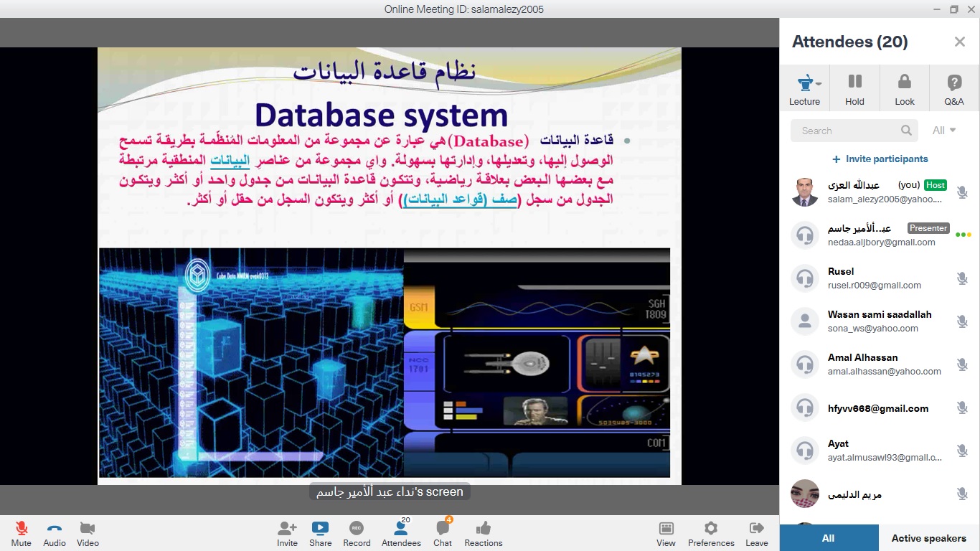Toggle the Attendees panel from the toolbar
Screen dimensions: 980x551
tap(401, 534)
